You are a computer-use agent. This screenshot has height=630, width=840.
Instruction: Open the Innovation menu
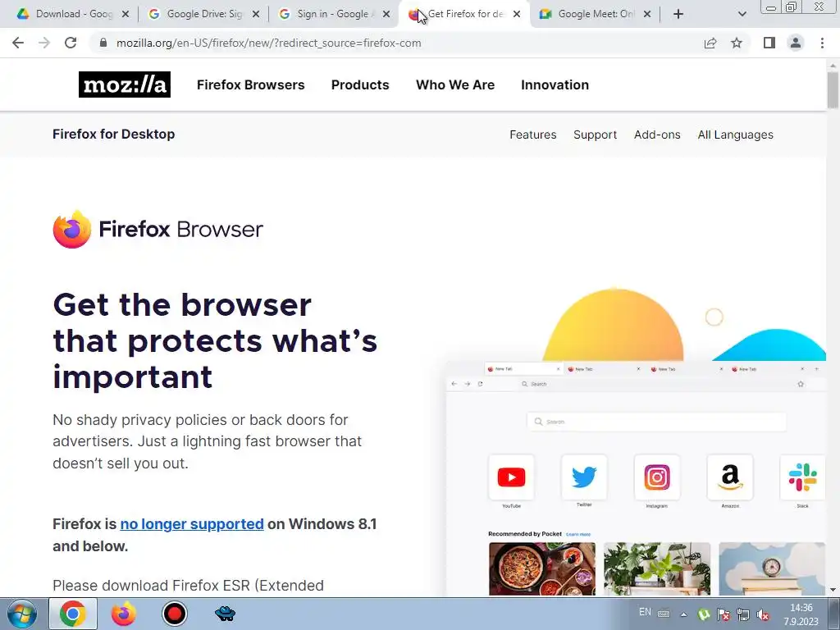point(555,84)
